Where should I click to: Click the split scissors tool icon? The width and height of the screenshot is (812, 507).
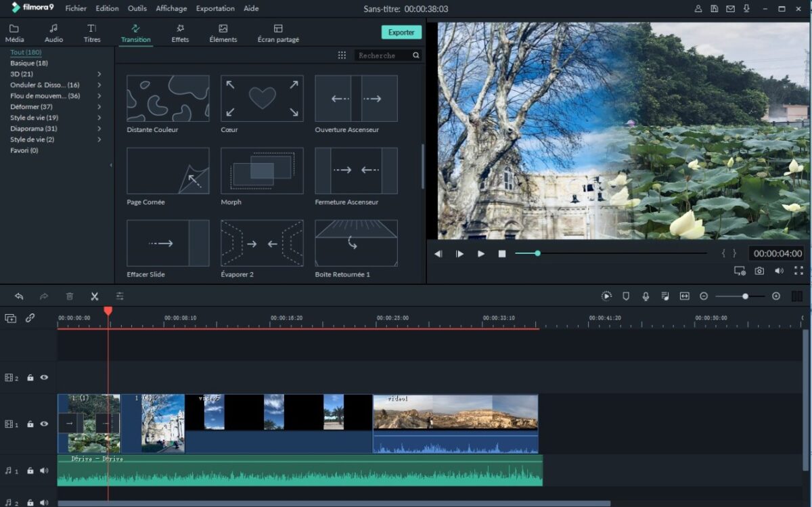point(95,296)
